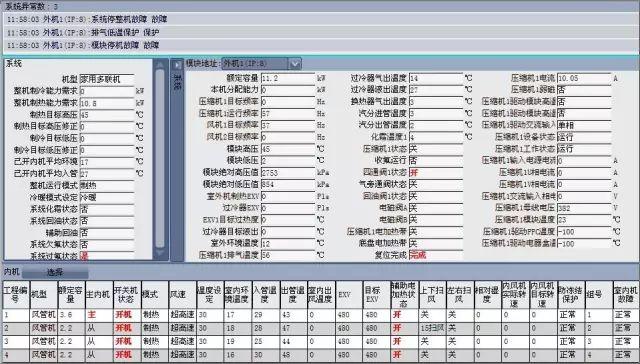640x364 pixels.
Task: Click the 额定容量 field showing 11.2
Action: 288,78
